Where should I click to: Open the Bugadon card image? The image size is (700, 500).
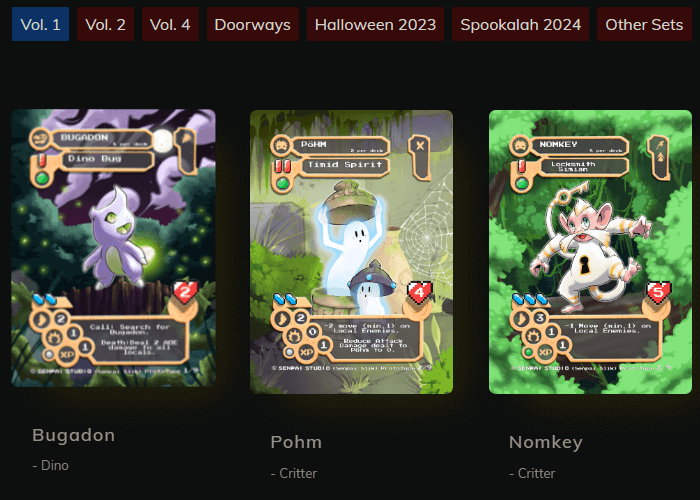click(x=113, y=248)
